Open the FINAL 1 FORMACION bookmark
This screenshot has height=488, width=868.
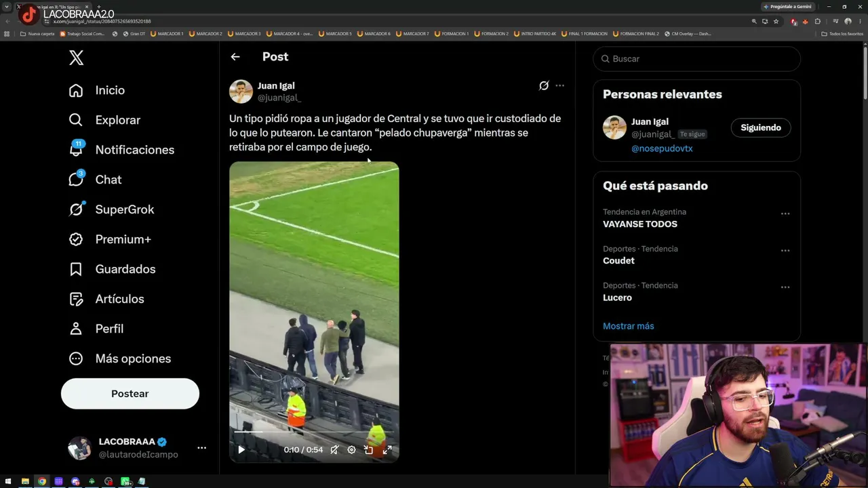pos(584,34)
